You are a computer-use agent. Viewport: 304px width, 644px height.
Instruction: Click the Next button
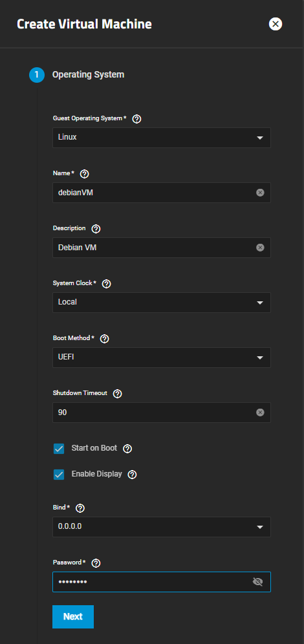(x=73, y=616)
